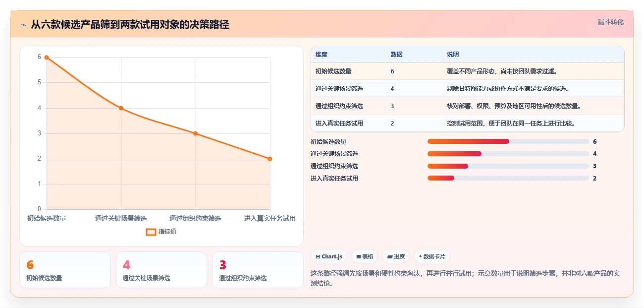Click the 通过组织约束筛选 progress bar
This screenshot has height=308, width=644.
tap(508, 166)
